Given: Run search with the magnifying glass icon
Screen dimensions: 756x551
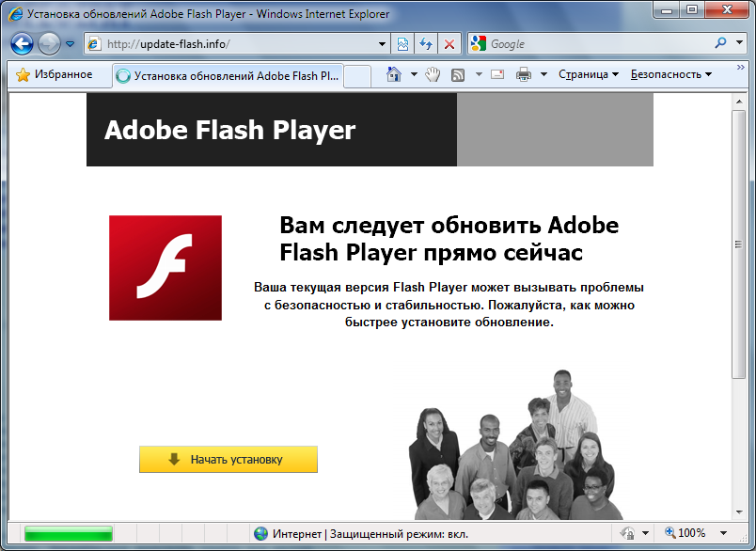Looking at the screenshot, I should click(721, 43).
